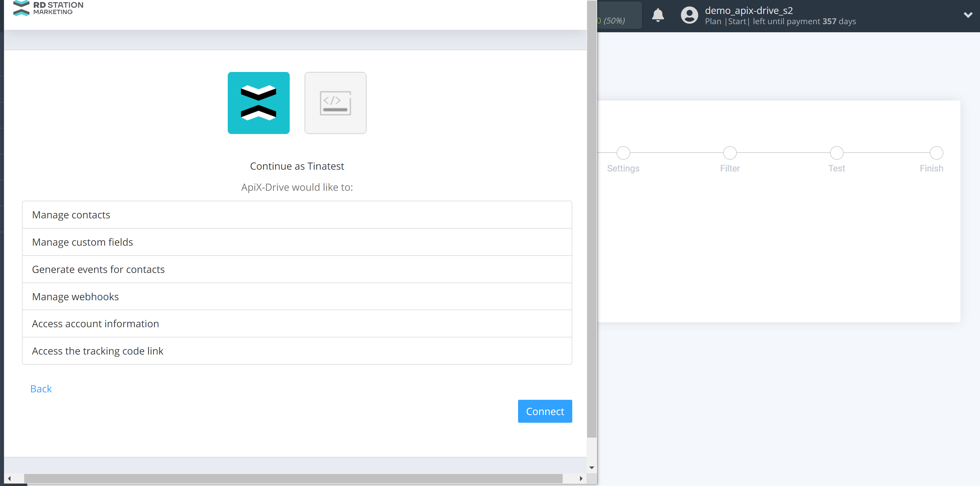Click the plan payment days text
Screen dimensions: 980x486
780,21
